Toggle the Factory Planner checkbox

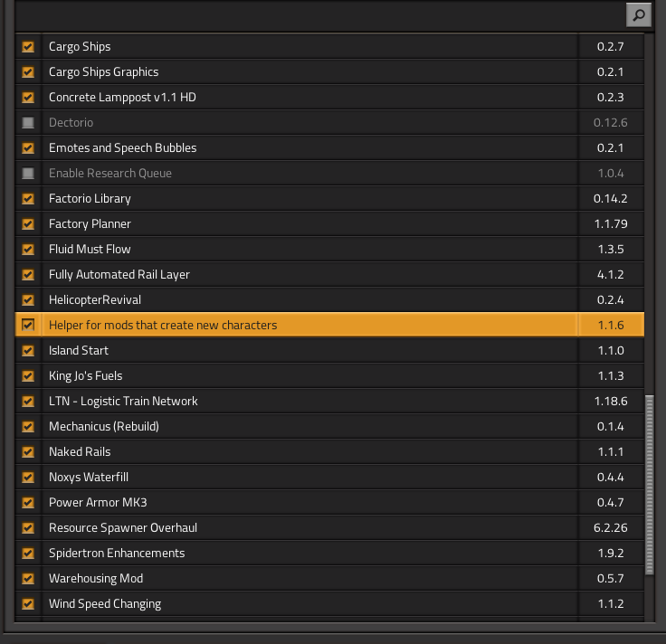28,223
